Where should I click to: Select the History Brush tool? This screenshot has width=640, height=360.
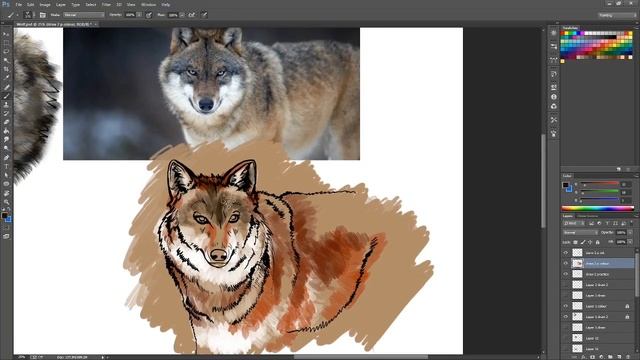[x=6, y=113]
